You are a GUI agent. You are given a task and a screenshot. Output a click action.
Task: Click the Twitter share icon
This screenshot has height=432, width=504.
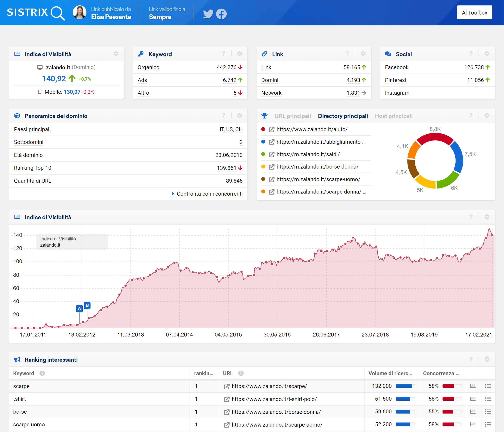(208, 14)
